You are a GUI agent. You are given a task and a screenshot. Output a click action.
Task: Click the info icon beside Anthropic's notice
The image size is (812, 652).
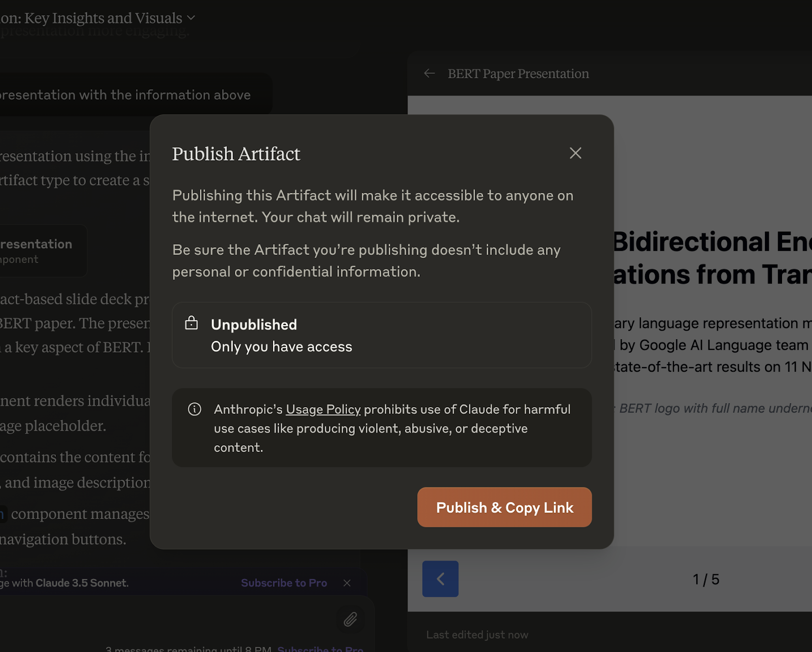click(x=194, y=409)
